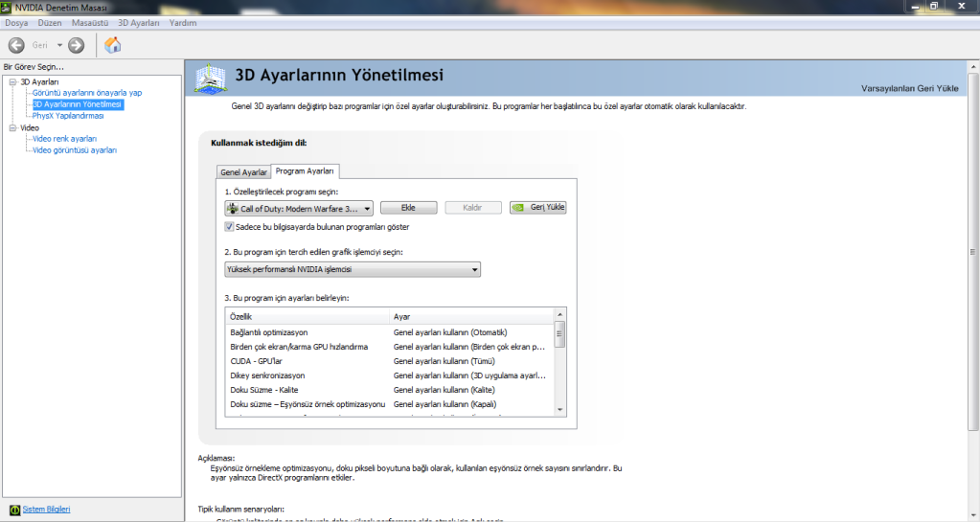This screenshot has height=522, width=980.
Task: Open Video renk ayarları page
Action: [64, 139]
